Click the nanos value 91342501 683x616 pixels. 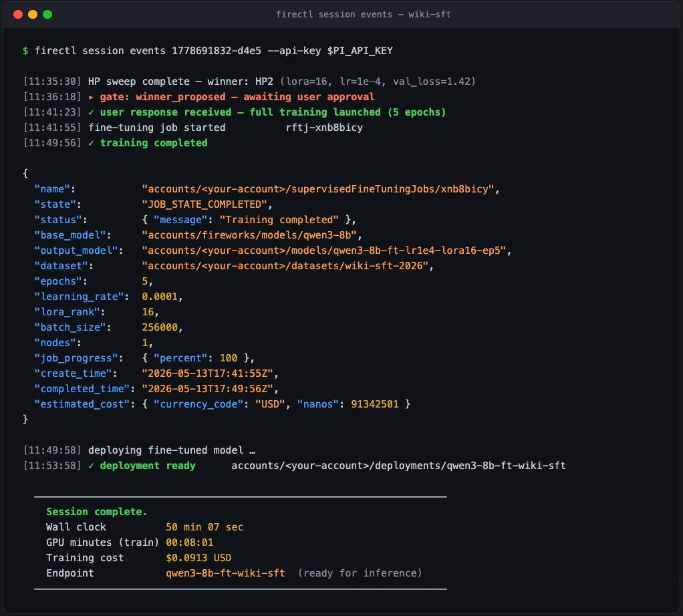click(375, 404)
